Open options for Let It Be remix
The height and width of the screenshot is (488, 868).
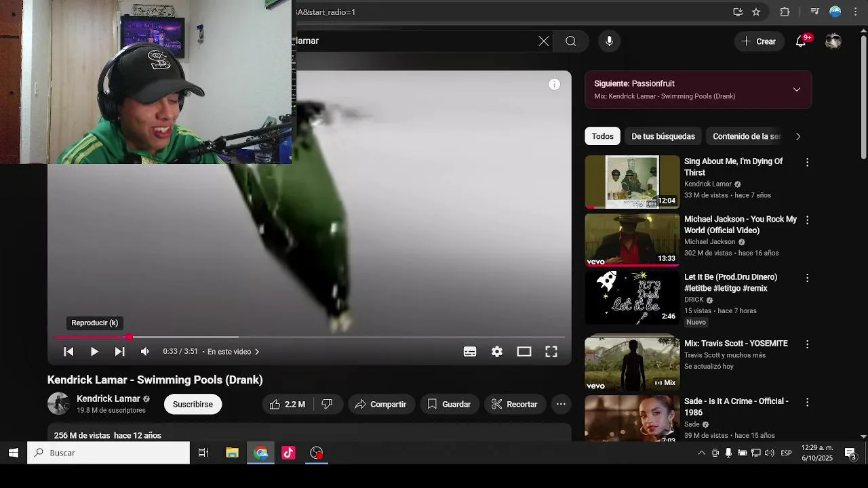pos(807,278)
